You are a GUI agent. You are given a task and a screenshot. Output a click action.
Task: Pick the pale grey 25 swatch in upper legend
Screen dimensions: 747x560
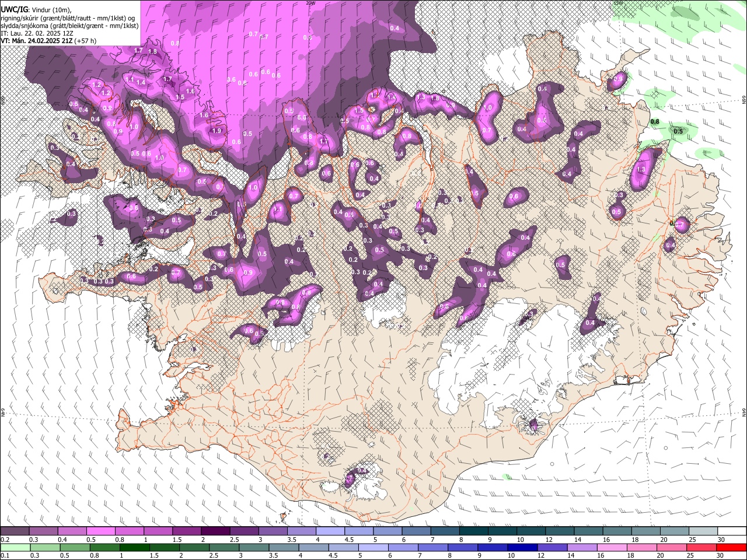coord(703,531)
